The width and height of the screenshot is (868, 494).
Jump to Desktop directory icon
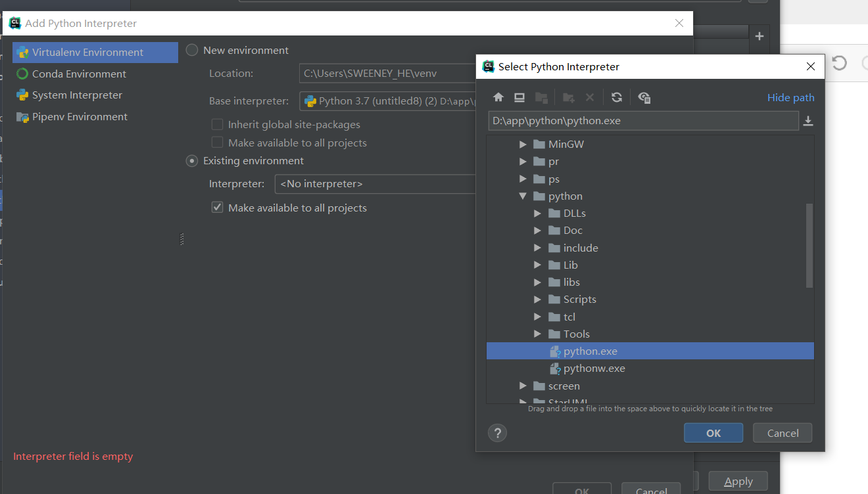point(519,97)
